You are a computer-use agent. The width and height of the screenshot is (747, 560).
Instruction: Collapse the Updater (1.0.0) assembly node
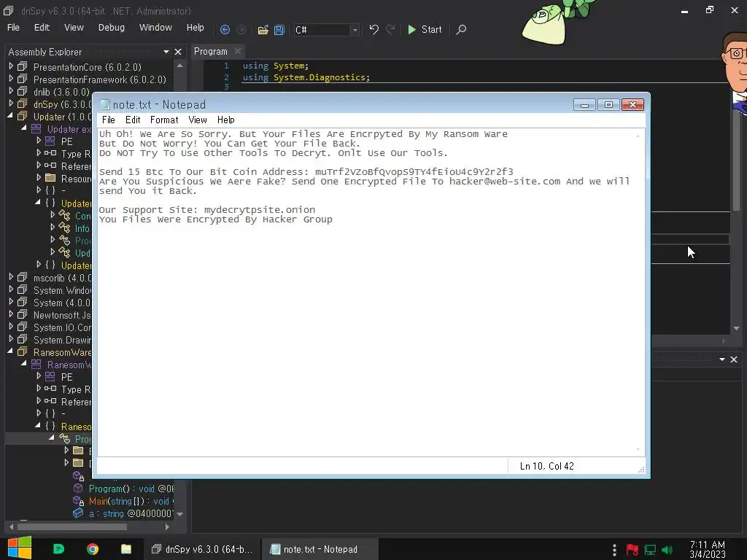pyautogui.click(x=10, y=116)
